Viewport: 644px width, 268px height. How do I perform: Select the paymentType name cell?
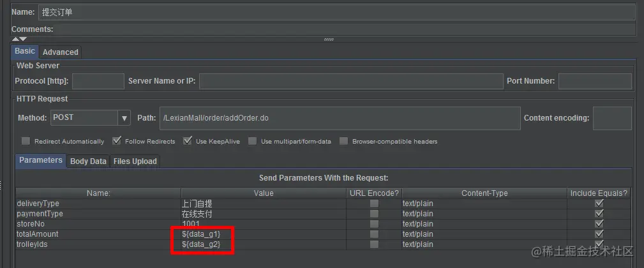click(98, 214)
